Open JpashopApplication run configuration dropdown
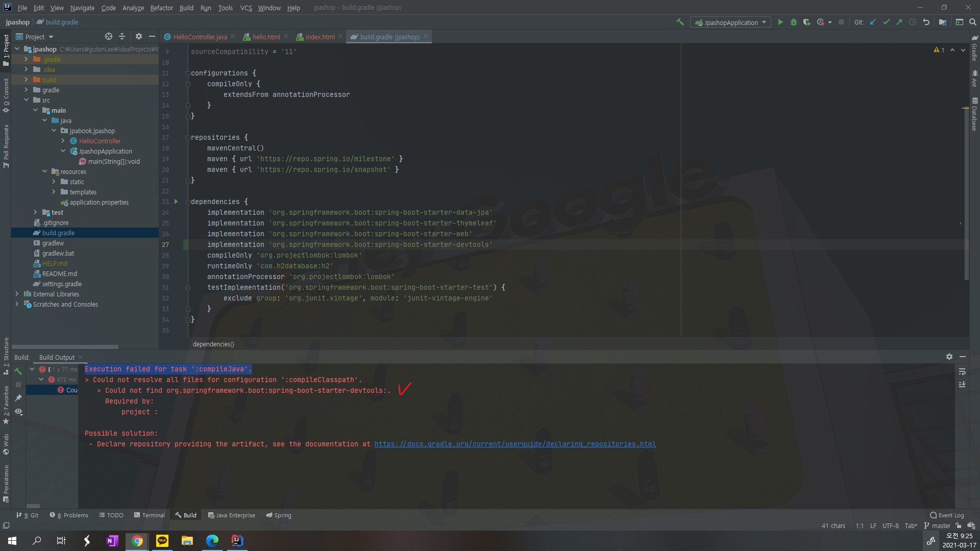The width and height of the screenshot is (980, 551). 731,22
